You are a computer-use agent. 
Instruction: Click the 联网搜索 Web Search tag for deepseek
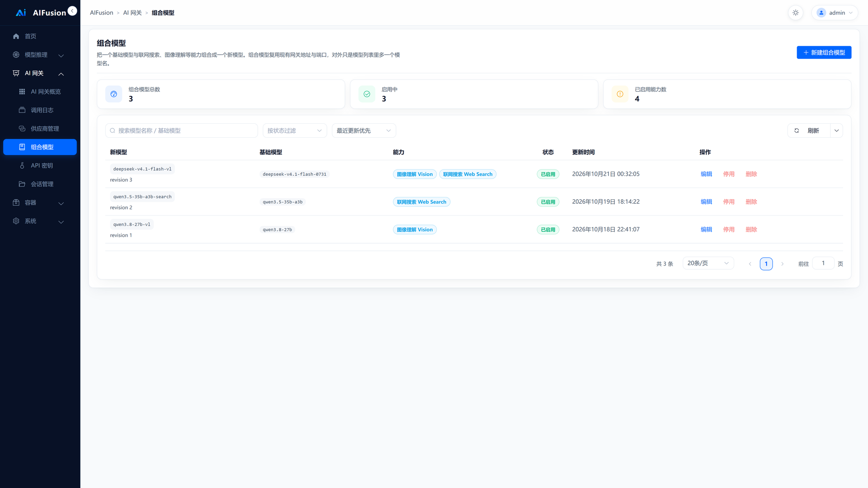click(467, 174)
